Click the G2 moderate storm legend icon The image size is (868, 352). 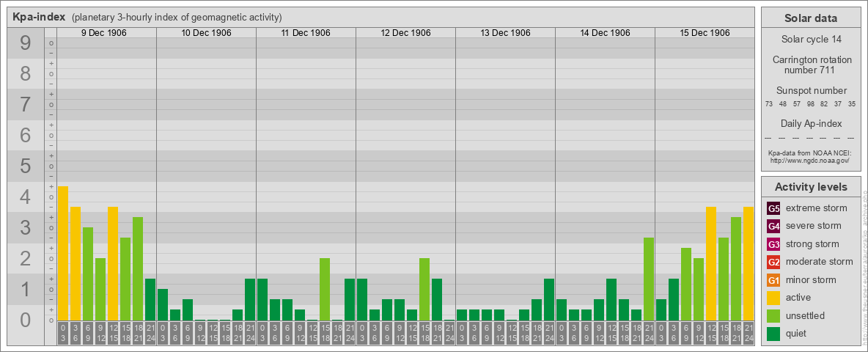(x=773, y=262)
